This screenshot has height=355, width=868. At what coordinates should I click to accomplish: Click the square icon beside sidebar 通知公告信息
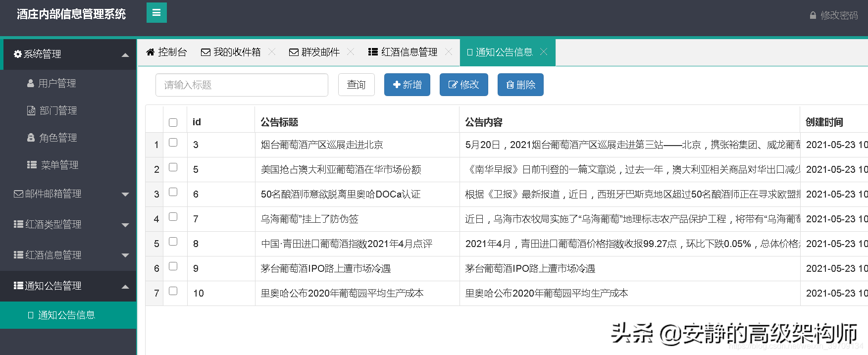click(31, 315)
